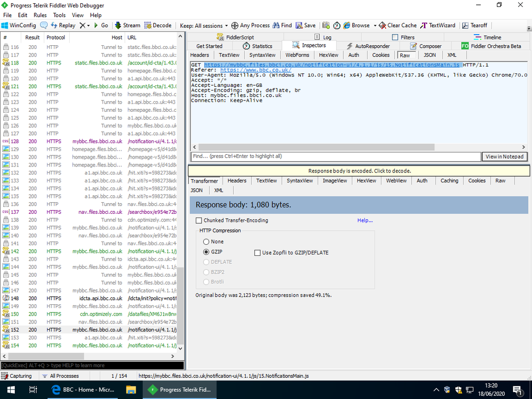Click the request Find text field

click(336, 156)
